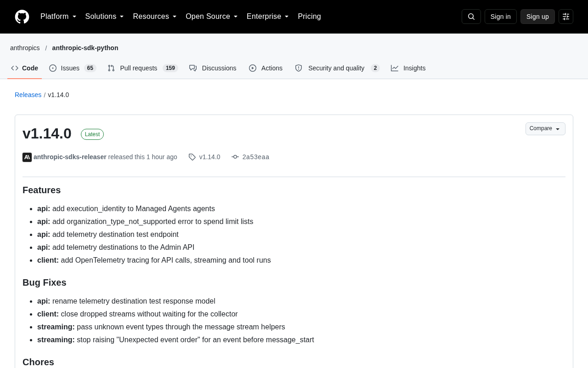Expand the Enterprise menu
The image size is (588, 368).
pyautogui.click(x=268, y=17)
